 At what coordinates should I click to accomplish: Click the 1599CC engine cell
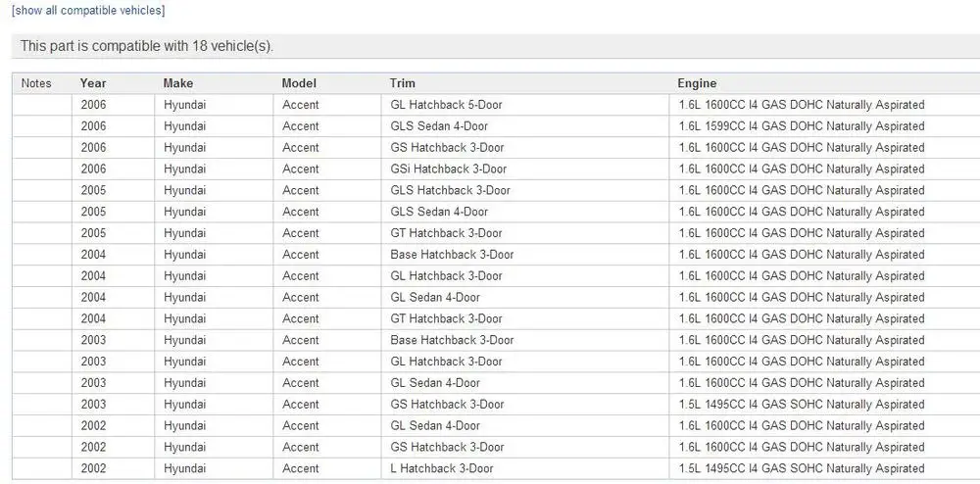click(x=824, y=126)
